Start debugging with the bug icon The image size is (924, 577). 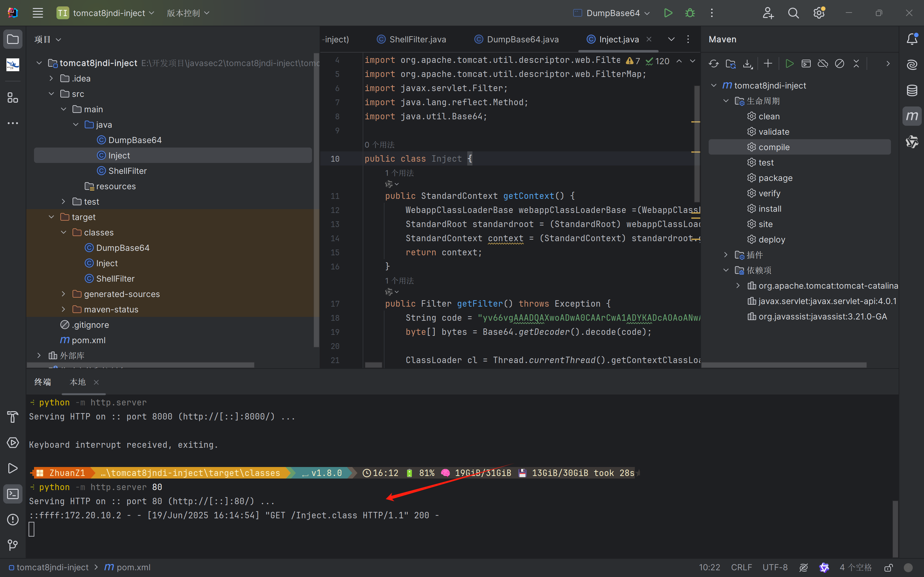(x=690, y=13)
